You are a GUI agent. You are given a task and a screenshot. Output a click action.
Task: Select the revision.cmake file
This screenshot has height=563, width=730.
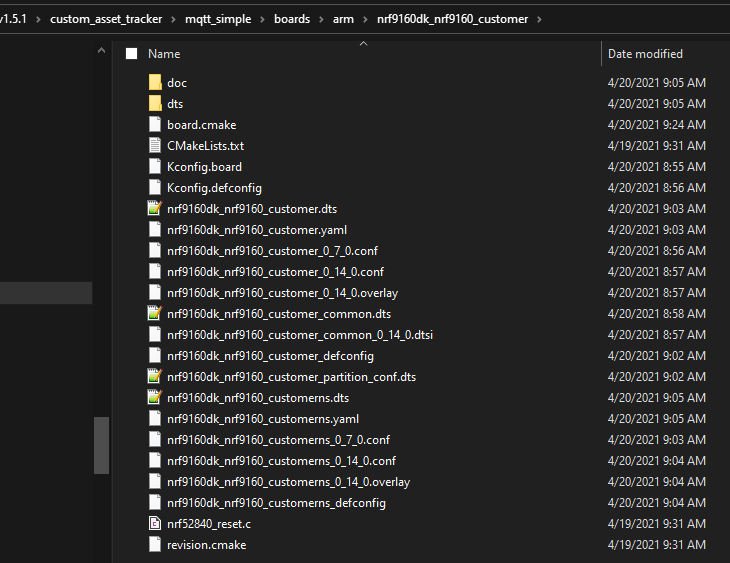click(x=206, y=545)
